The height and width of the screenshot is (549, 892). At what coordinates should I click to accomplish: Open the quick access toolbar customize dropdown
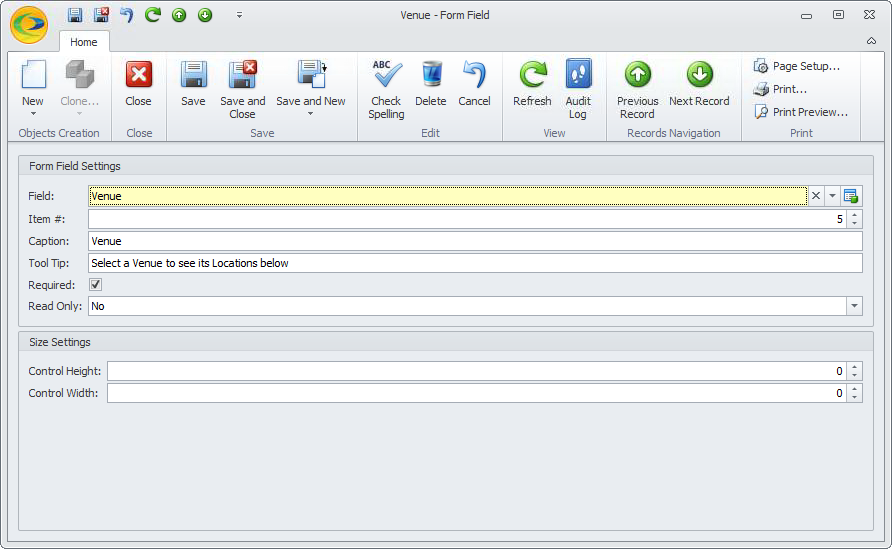(x=239, y=15)
